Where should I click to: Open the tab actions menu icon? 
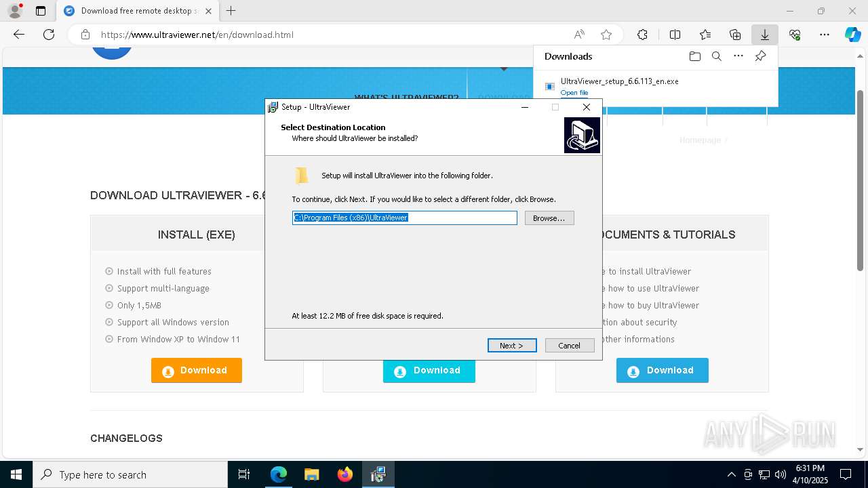pyautogui.click(x=41, y=11)
